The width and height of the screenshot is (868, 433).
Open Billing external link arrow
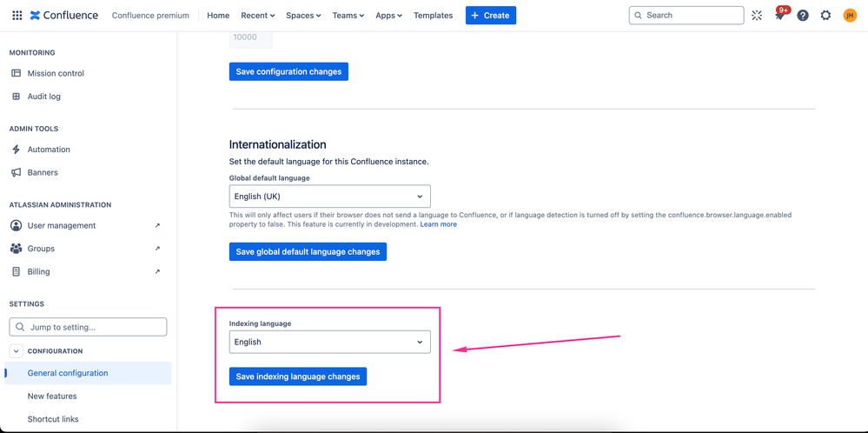[157, 272]
